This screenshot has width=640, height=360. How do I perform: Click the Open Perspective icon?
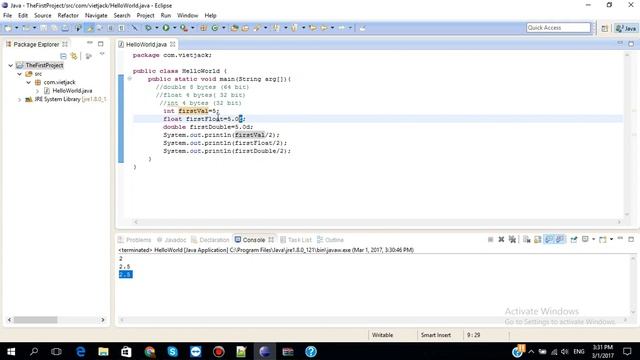[604, 28]
